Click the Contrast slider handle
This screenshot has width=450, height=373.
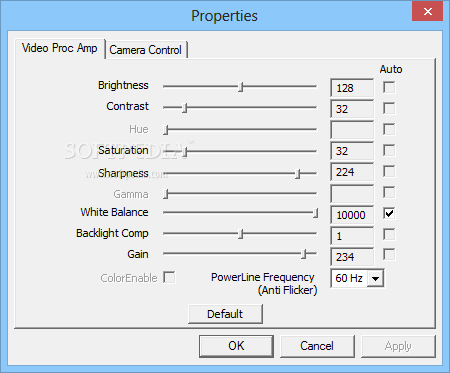click(x=185, y=108)
